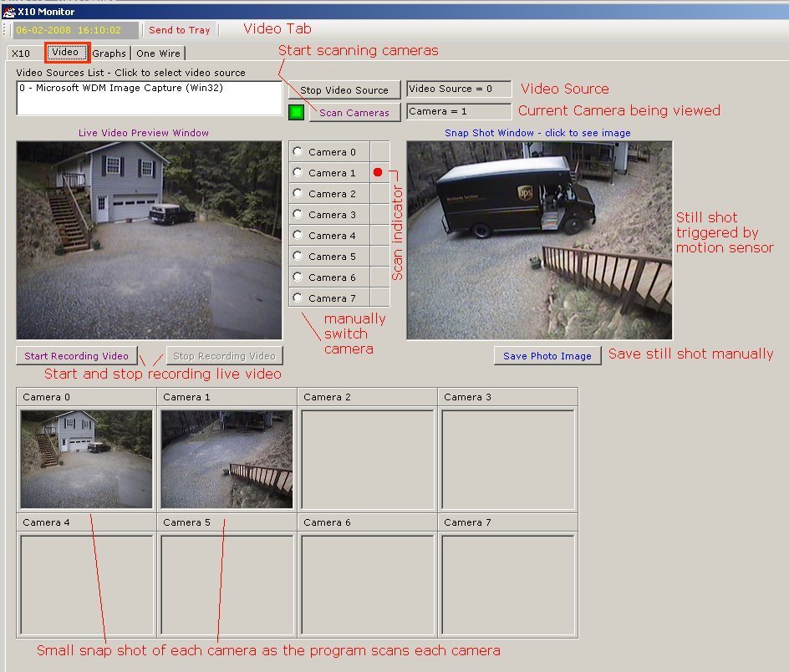Select the Camera 0 radio button
The width and height of the screenshot is (789, 672).
click(298, 151)
